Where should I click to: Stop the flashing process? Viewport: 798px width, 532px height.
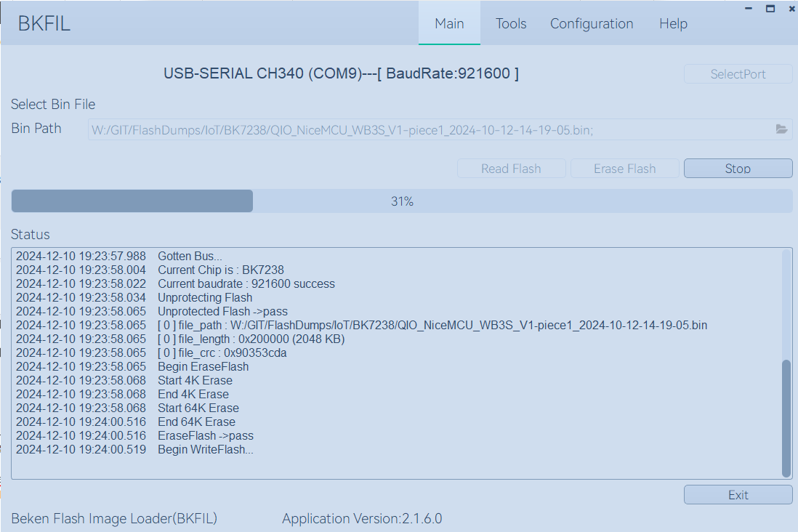pyautogui.click(x=738, y=169)
